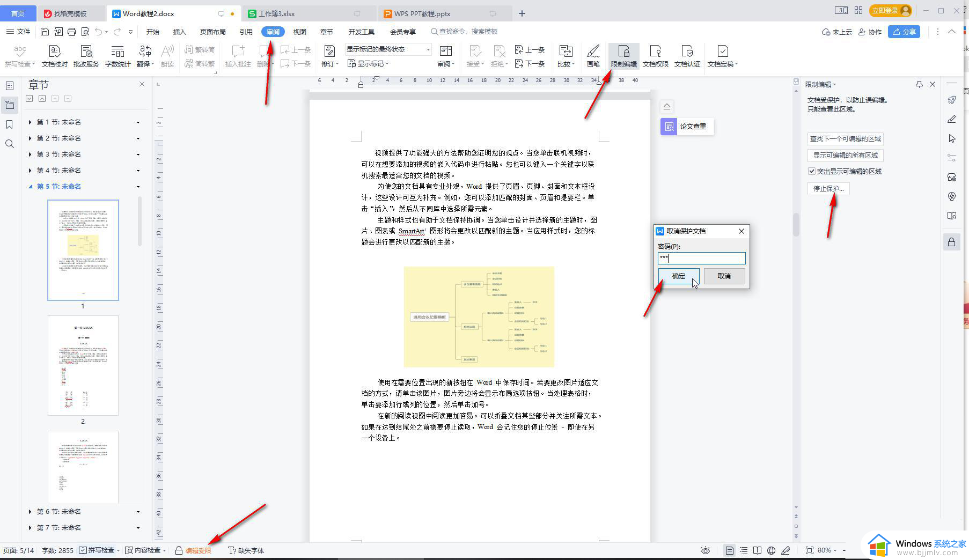
Task: Switch to outline view mode in status bar
Action: coord(744,550)
